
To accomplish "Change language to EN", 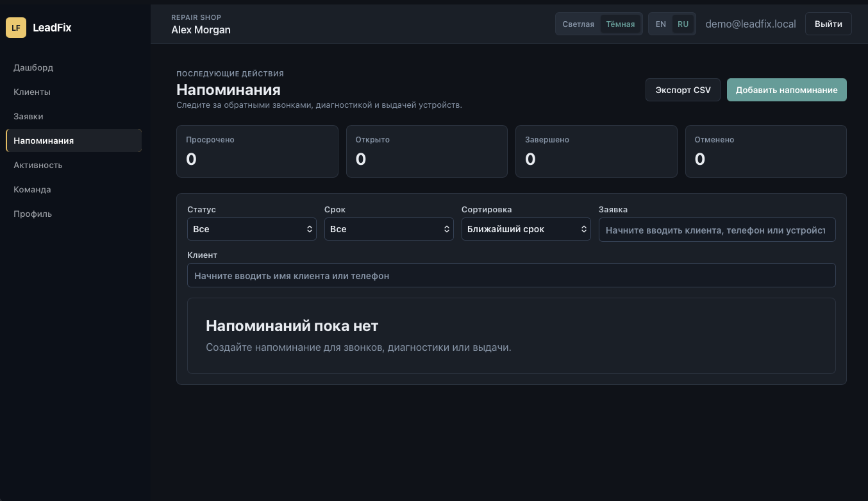I will pyautogui.click(x=661, y=24).
